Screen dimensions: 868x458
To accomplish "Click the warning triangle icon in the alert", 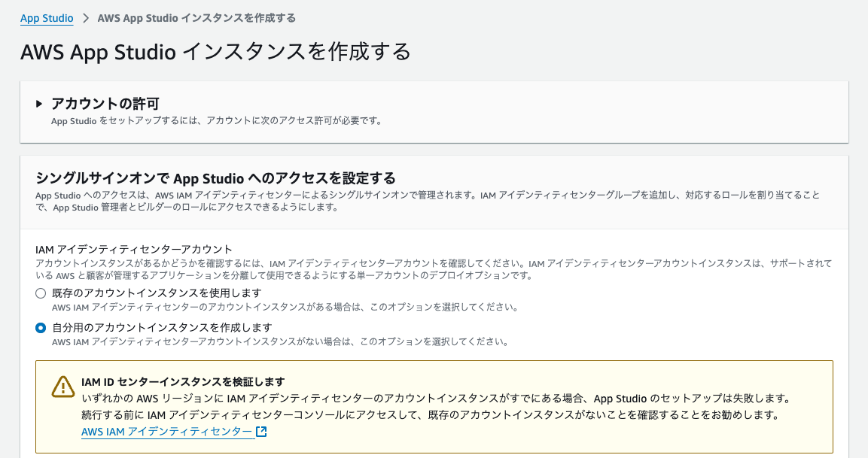I will coord(63,387).
